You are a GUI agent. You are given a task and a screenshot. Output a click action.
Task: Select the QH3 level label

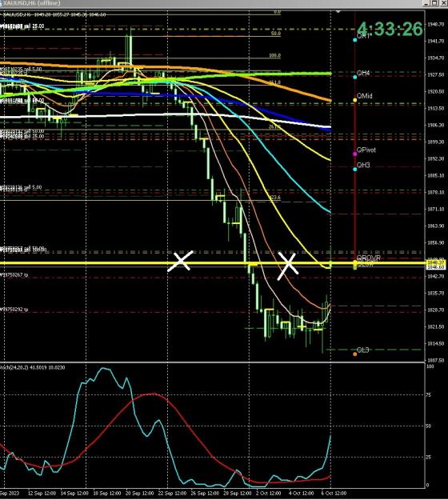pyautogui.click(x=363, y=165)
